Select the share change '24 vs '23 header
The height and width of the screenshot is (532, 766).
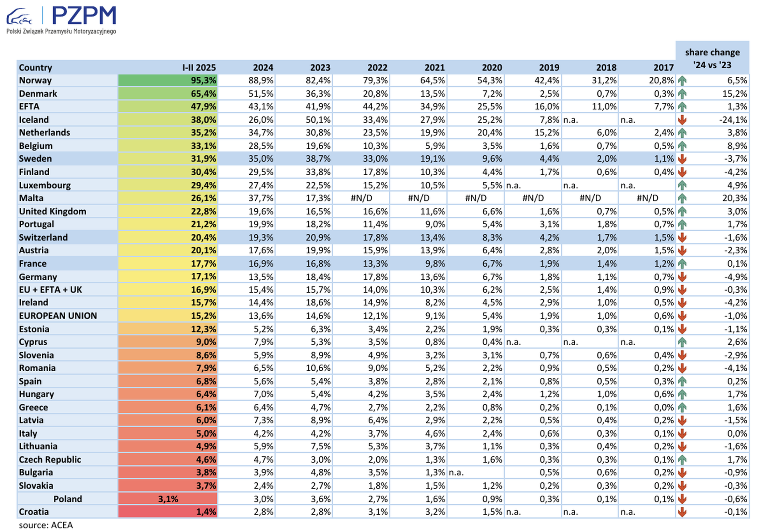click(x=712, y=58)
